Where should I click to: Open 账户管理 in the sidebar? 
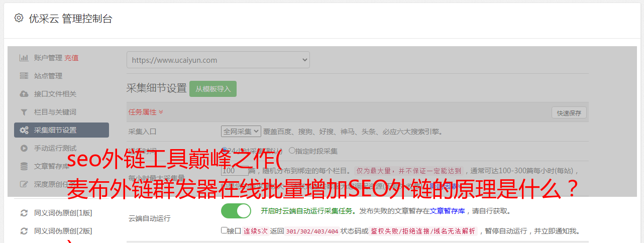48,58
